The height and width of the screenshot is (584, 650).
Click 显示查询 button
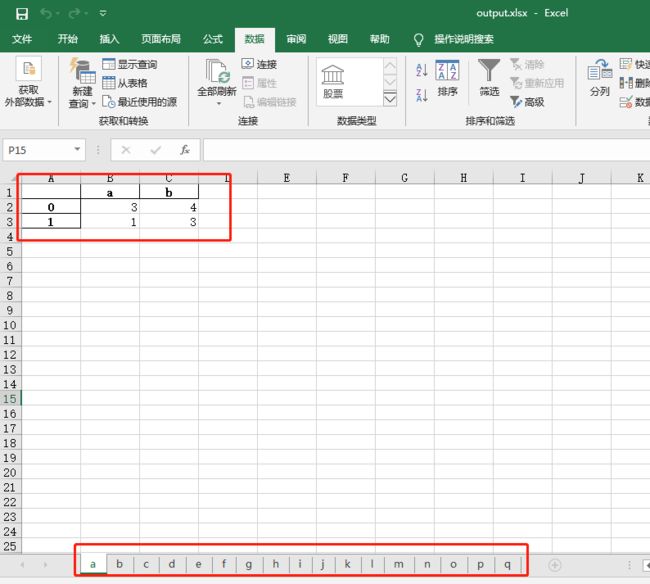(130, 64)
